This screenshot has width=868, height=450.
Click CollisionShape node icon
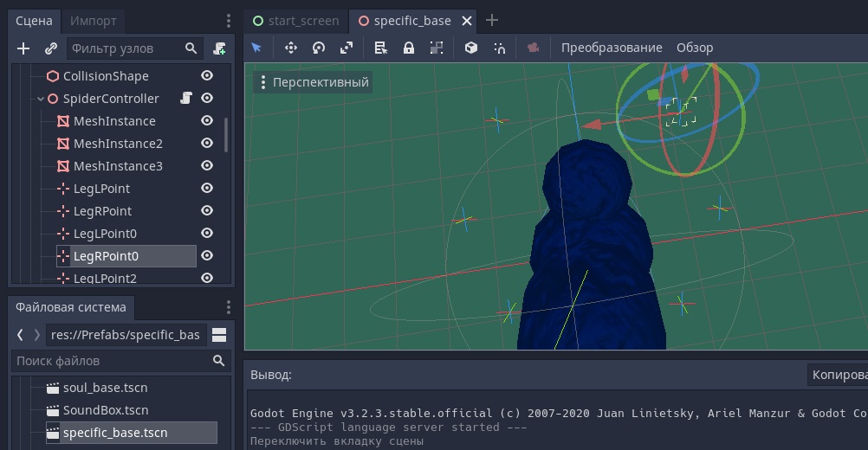53,76
